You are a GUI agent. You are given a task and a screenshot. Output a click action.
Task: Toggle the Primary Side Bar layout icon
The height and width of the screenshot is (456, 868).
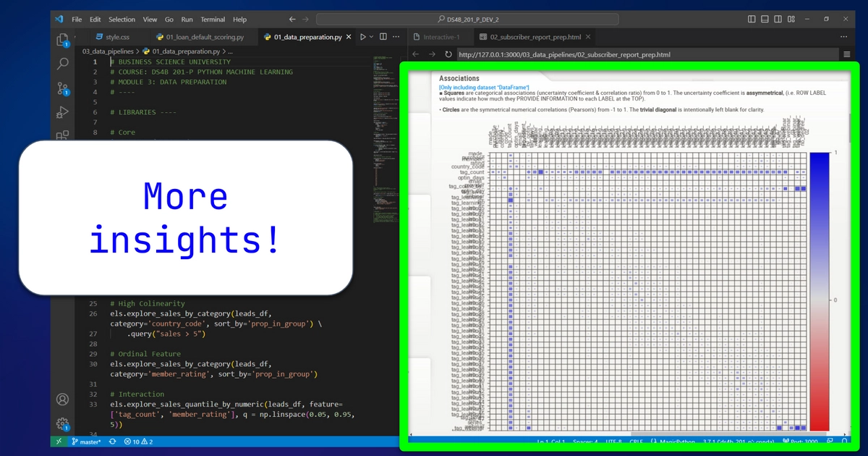point(752,20)
